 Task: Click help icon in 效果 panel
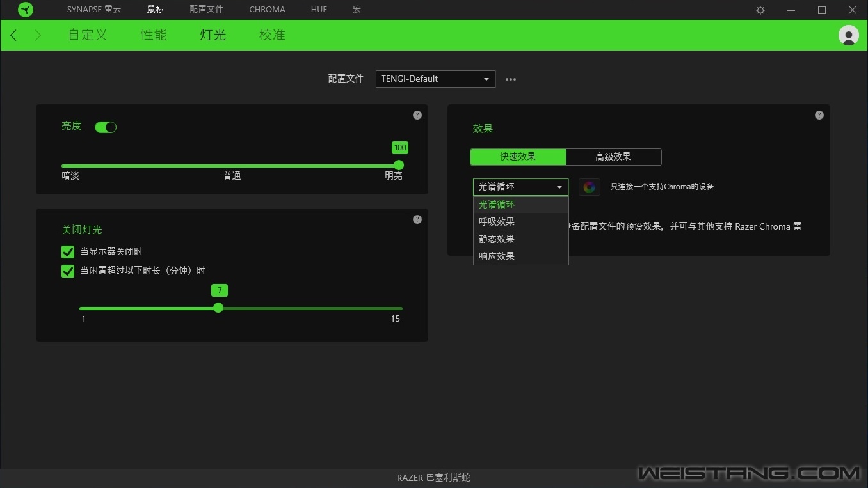pos(819,115)
